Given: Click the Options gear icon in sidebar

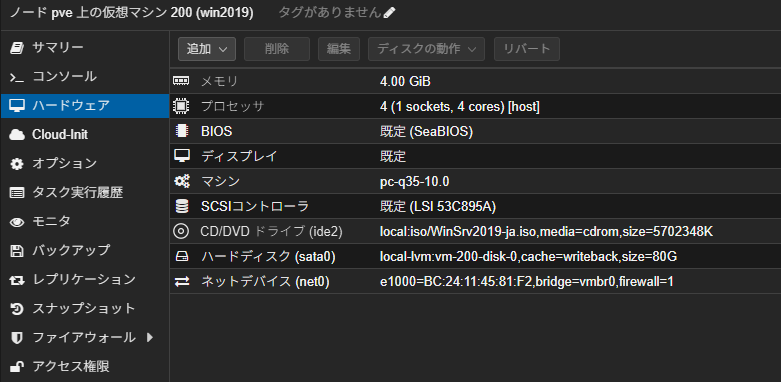Looking at the screenshot, I should [17, 164].
